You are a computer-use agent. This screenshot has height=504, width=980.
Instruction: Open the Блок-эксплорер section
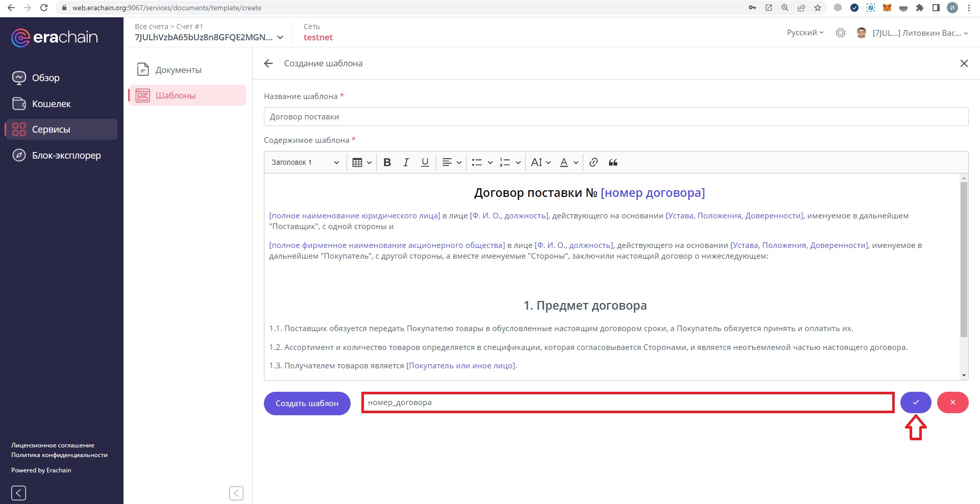coord(66,155)
